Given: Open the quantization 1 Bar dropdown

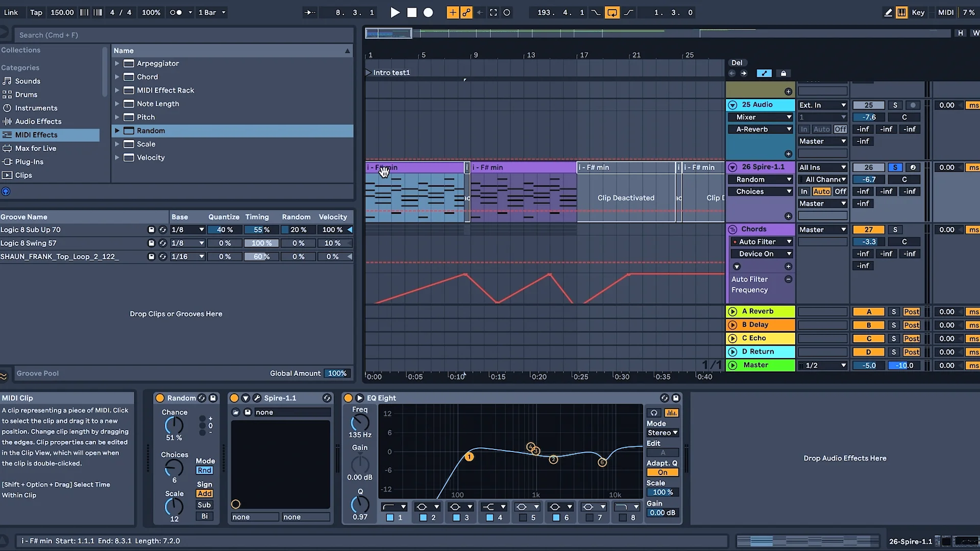Looking at the screenshot, I should pos(212,13).
